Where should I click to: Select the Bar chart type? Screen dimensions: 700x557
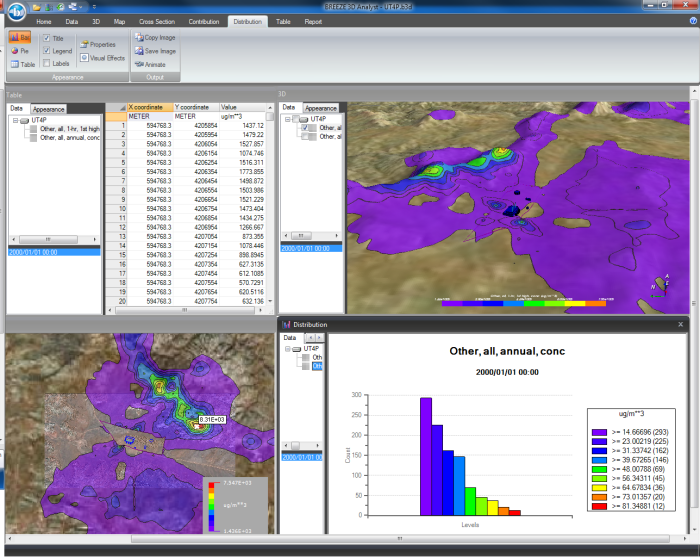[x=20, y=37]
